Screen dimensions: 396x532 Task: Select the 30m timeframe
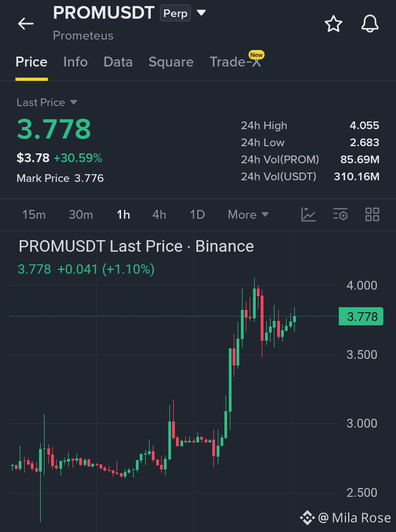click(x=81, y=214)
